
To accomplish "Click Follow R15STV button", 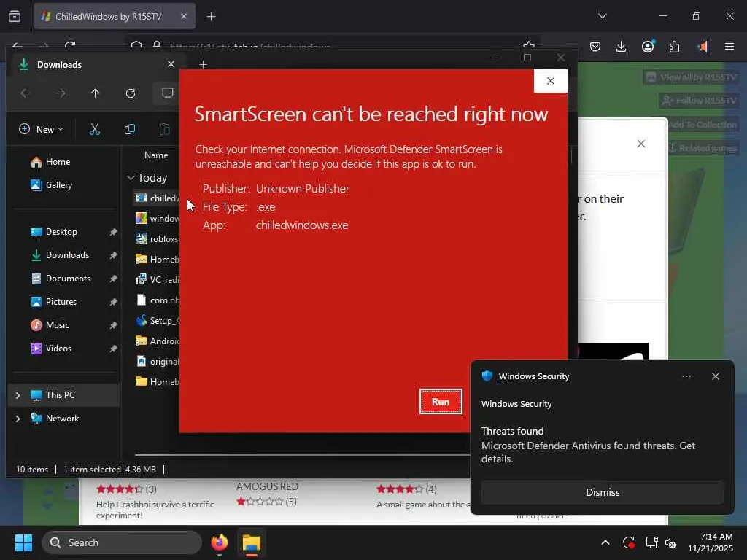I will (698, 101).
